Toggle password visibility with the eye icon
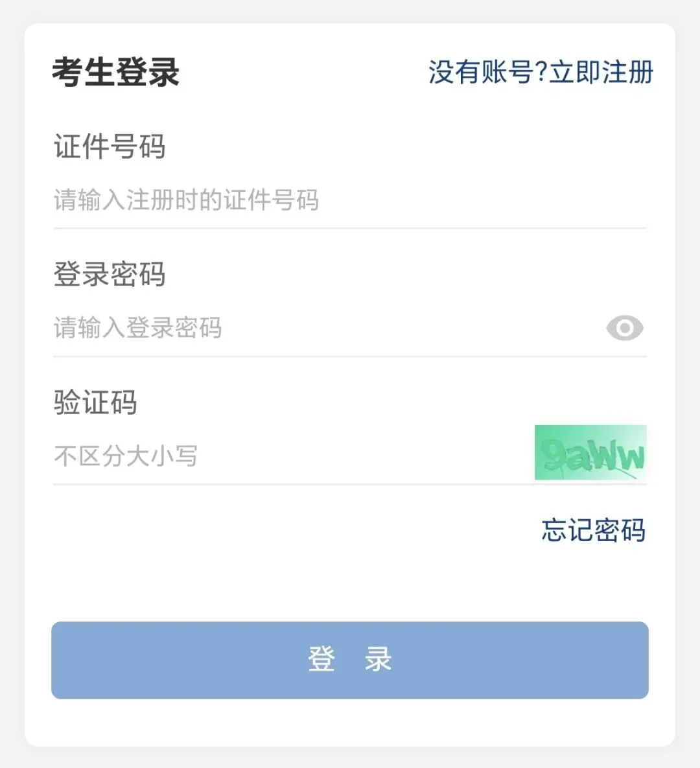This screenshot has height=768, width=700. (625, 328)
